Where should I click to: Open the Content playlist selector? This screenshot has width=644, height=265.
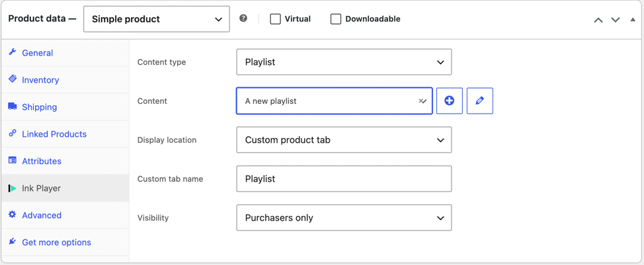click(x=335, y=101)
